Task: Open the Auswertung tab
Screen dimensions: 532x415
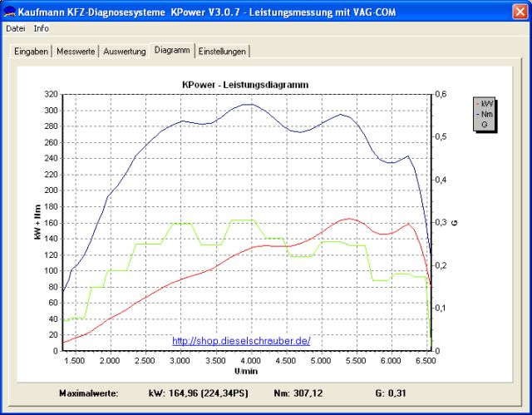Action: point(125,52)
